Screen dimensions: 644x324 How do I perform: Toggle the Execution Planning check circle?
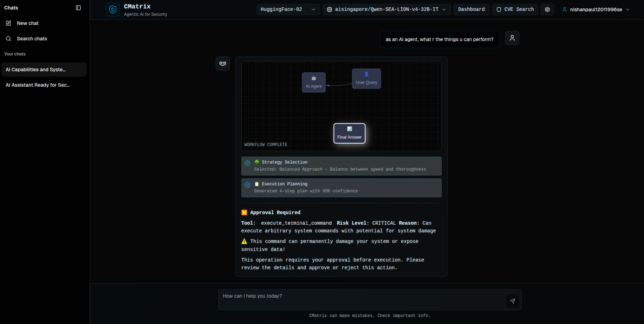247,185
